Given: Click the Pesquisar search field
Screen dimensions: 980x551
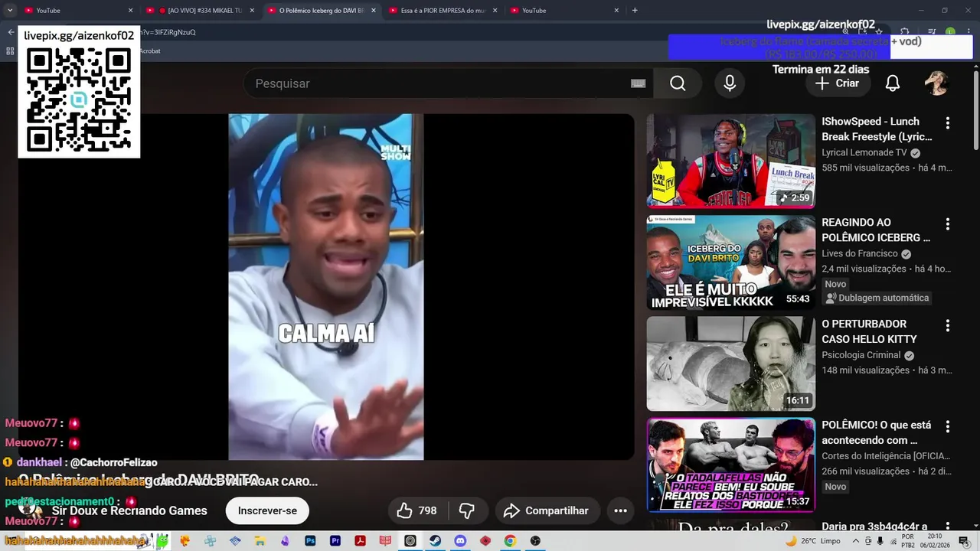Looking at the screenshot, I should click(x=440, y=83).
